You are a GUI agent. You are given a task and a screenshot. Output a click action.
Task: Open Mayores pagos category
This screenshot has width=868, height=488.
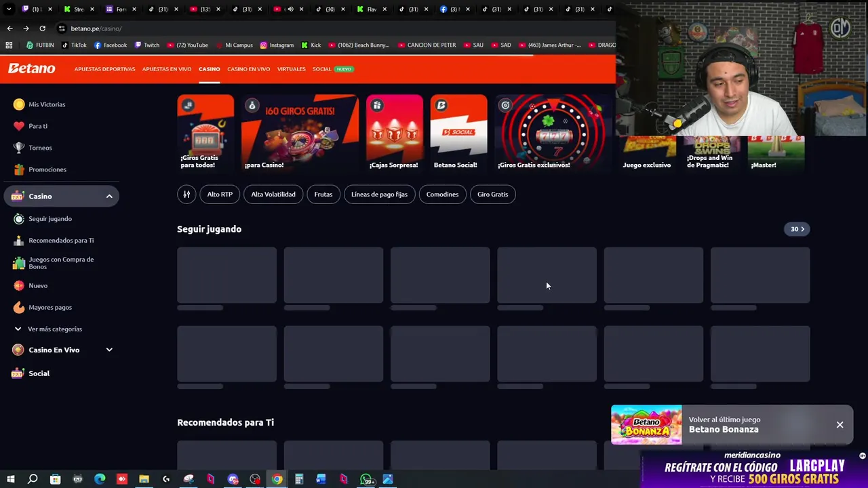42,308
